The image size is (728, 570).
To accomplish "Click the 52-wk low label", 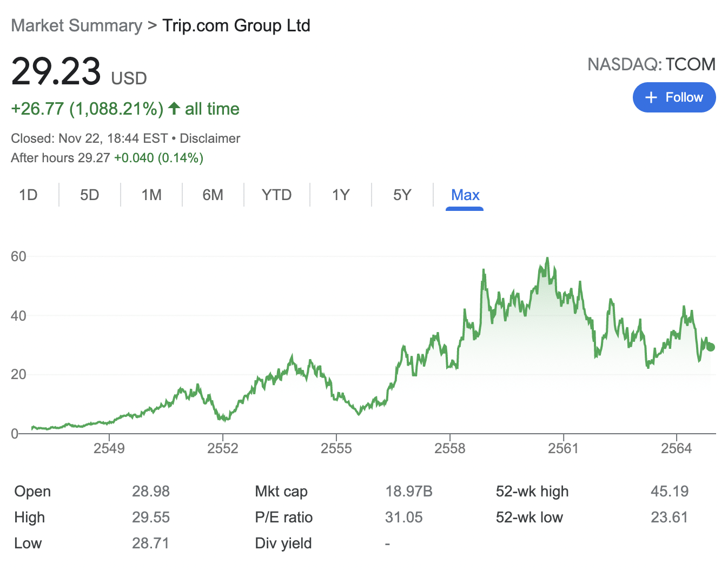I will [x=530, y=518].
